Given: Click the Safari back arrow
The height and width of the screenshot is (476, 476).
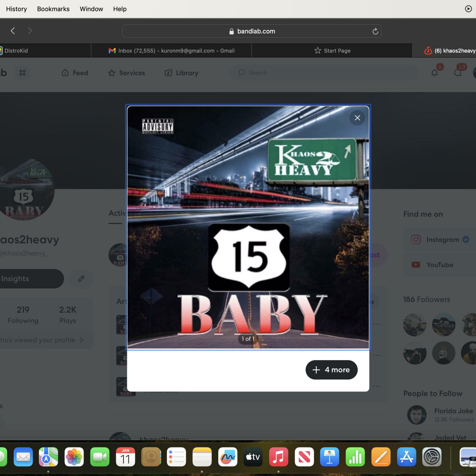Looking at the screenshot, I should pyautogui.click(x=13, y=31).
